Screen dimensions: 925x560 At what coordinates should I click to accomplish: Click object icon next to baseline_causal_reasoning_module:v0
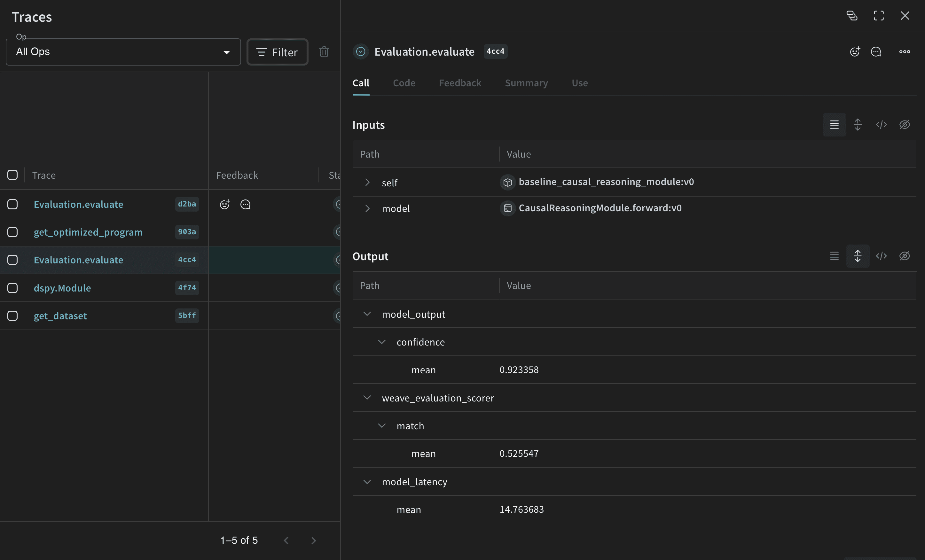507,183
